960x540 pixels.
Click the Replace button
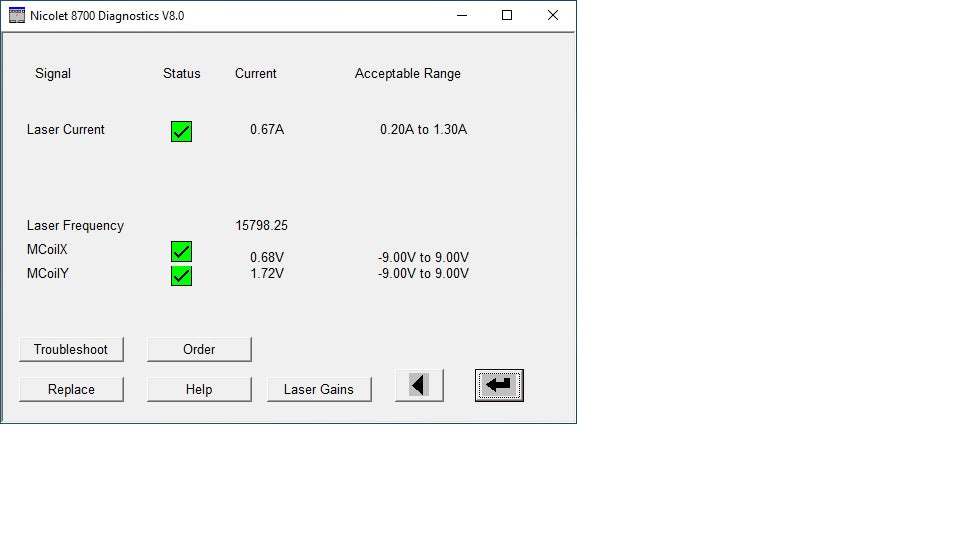(x=71, y=389)
